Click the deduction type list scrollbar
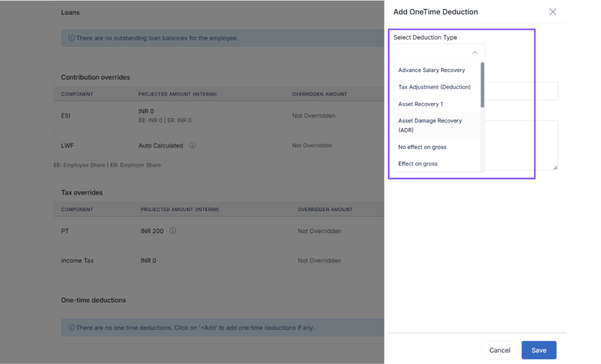The image size is (601, 364). [482, 85]
